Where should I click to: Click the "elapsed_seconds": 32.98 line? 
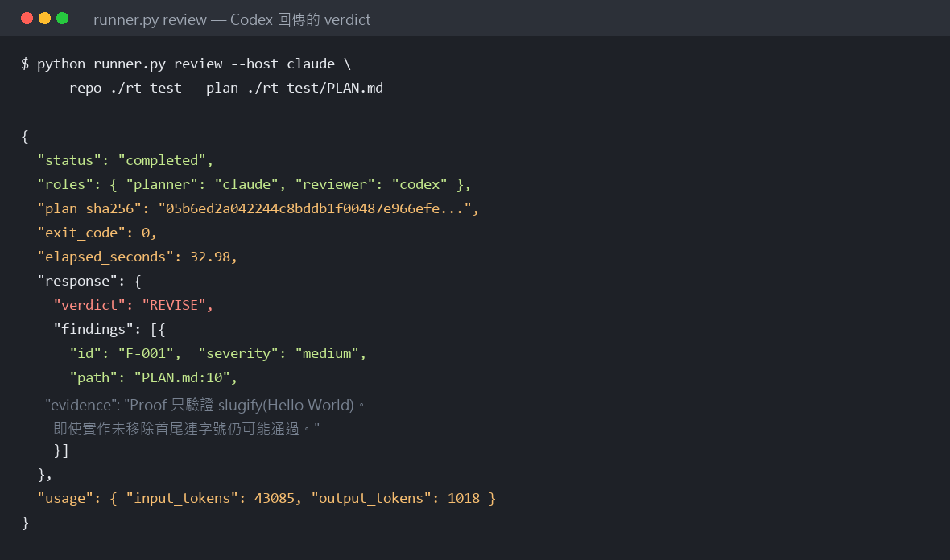pyautogui.click(x=138, y=257)
